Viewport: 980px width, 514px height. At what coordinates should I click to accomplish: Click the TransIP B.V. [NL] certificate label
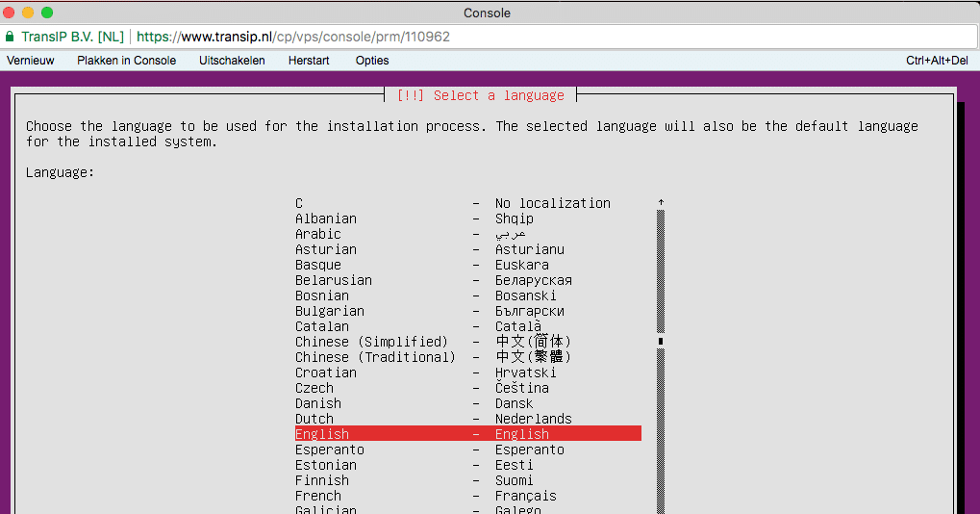[x=72, y=37]
